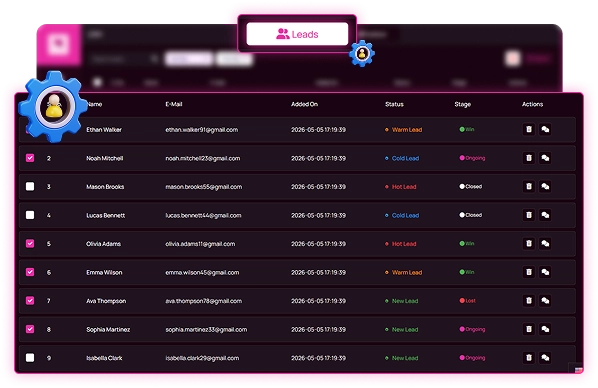
Task: Click trash icon for Ava Thompson
Action: click(529, 301)
